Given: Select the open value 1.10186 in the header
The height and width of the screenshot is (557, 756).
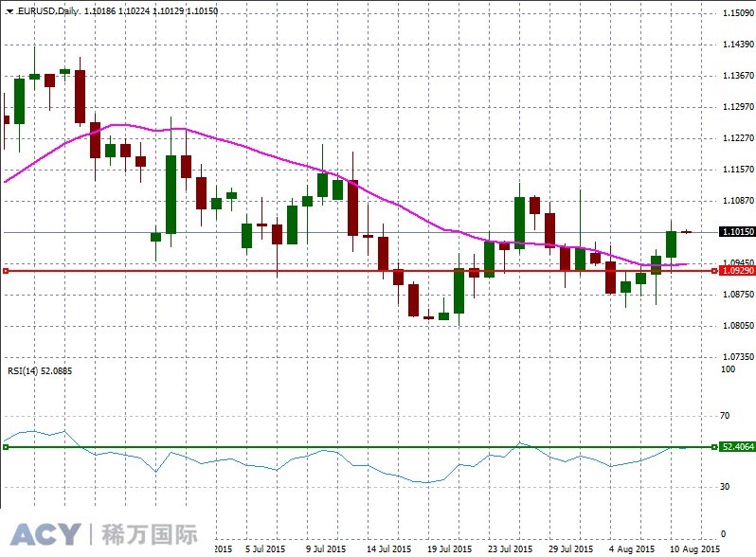Looking at the screenshot, I should click(99, 10).
